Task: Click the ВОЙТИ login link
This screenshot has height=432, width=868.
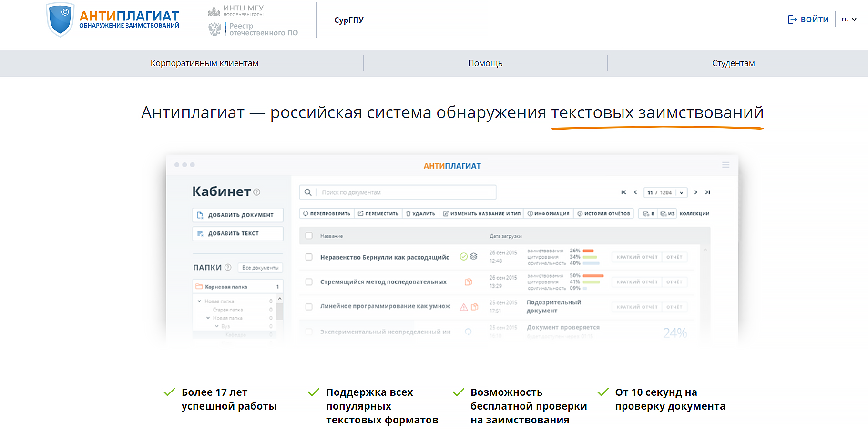Action: click(x=808, y=20)
